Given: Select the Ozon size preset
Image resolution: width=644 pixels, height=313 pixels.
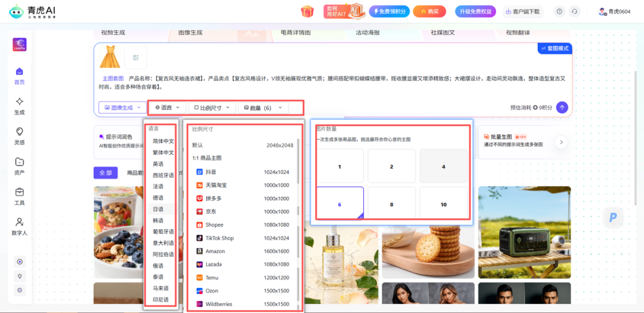Looking at the screenshot, I should pyautogui.click(x=243, y=291).
